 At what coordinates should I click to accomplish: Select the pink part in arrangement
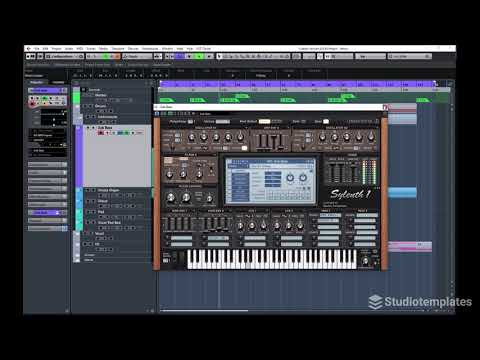tap(410, 247)
